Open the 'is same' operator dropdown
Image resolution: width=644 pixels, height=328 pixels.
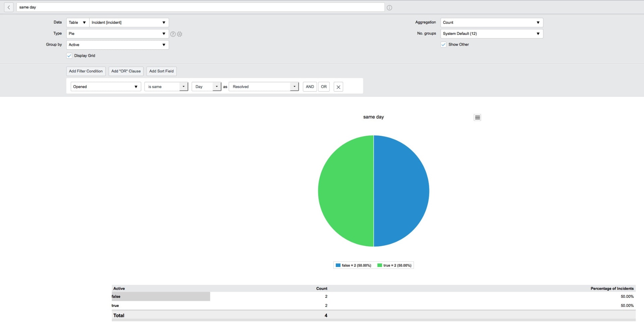point(166,87)
